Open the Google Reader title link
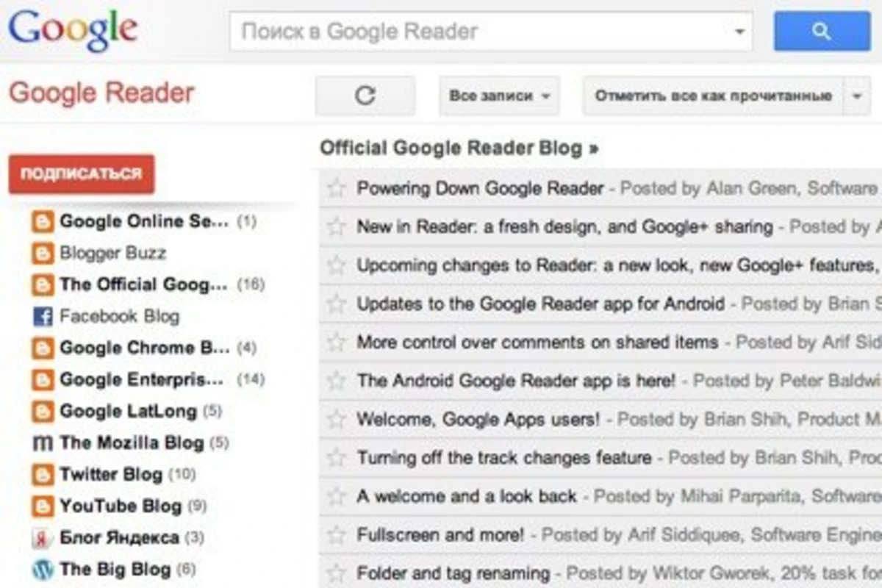This screenshot has width=882, height=588. tap(101, 93)
